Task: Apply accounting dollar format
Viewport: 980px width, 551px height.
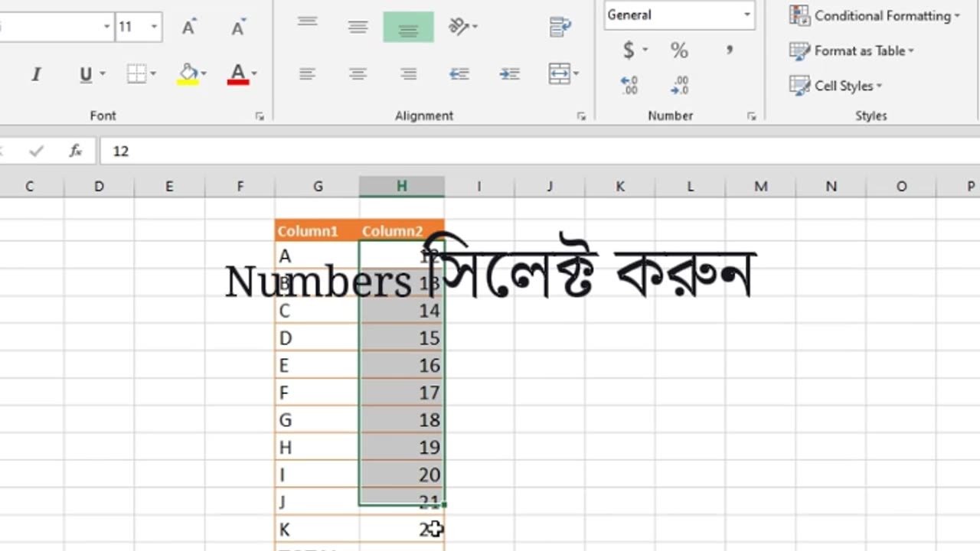Action: point(629,51)
